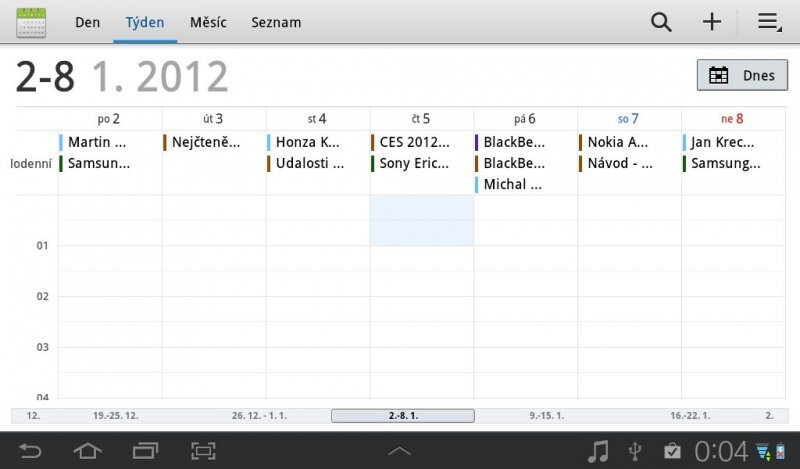This screenshot has height=469, width=800.
Task: Switch to the Seznam view tab
Action: click(276, 22)
